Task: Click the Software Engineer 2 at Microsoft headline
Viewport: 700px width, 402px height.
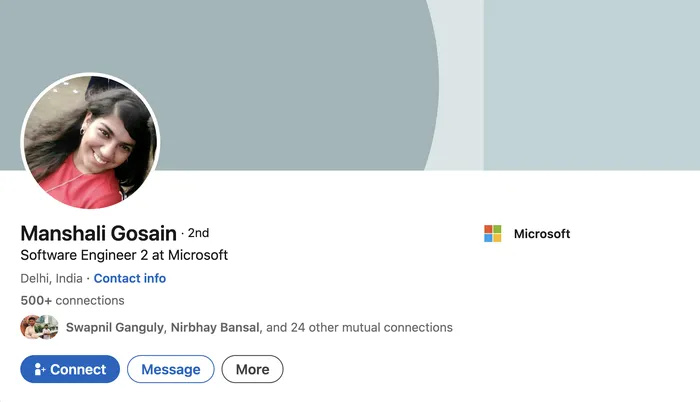Action: [124, 255]
